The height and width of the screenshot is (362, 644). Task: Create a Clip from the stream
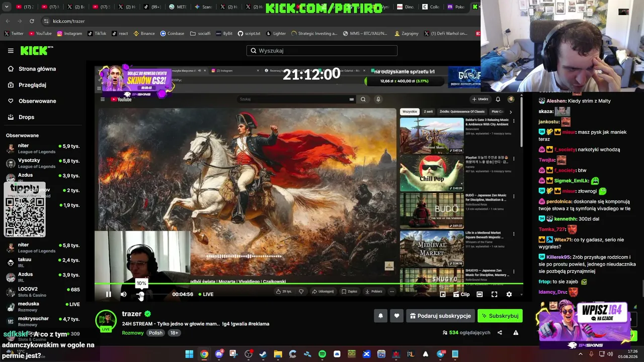pyautogui.click(x=461, y=294)
